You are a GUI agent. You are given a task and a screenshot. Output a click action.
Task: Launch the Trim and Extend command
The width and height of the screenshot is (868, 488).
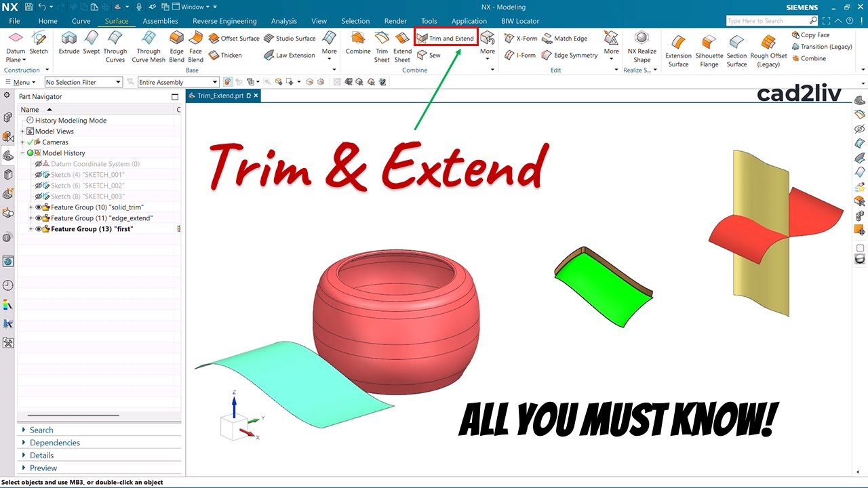tap(446, 39)
